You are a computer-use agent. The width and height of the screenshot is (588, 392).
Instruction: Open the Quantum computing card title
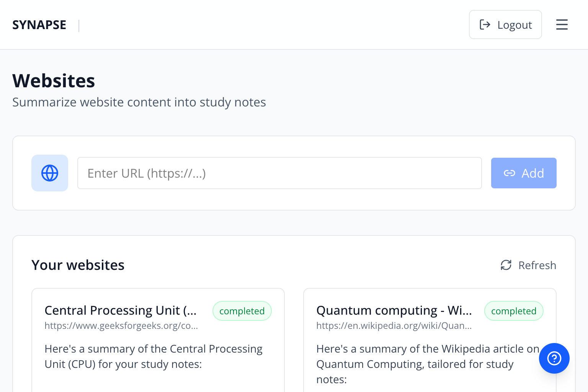coord(394,310)
